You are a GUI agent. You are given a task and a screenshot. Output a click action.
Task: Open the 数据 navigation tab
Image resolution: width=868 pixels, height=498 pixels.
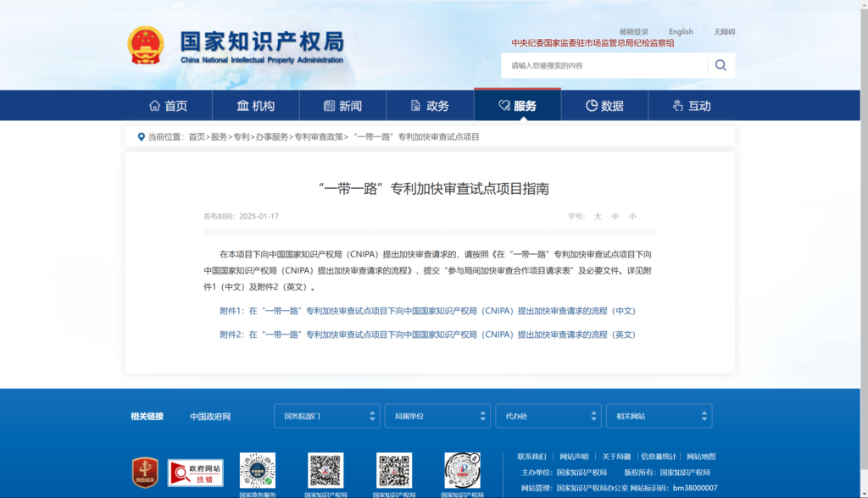click(604, 106)
